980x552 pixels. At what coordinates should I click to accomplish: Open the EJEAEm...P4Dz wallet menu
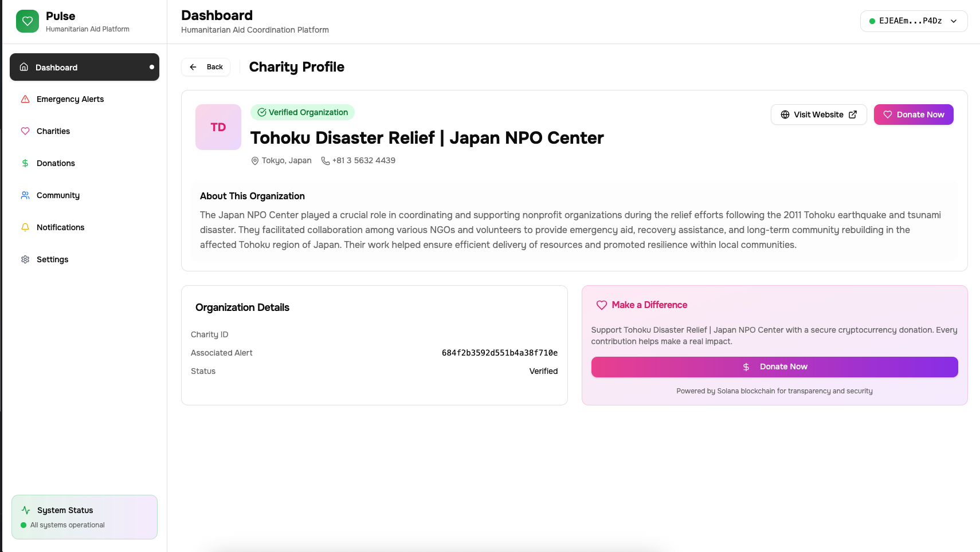(914, 21)
